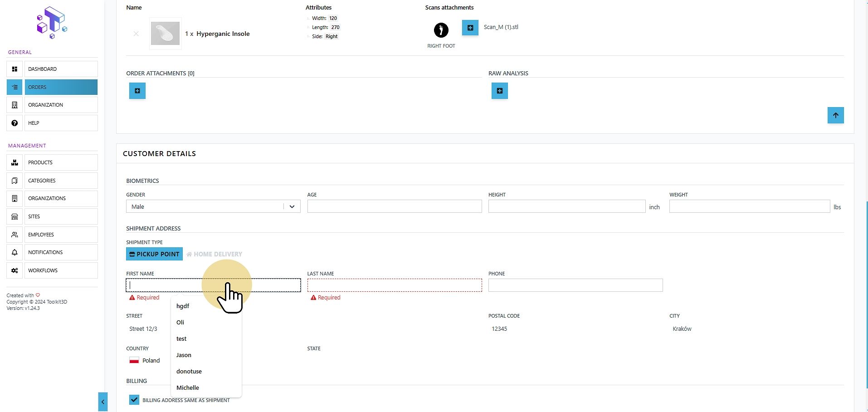Open the Help page
This screenshot has height=412, width=868.
point(61,123)
